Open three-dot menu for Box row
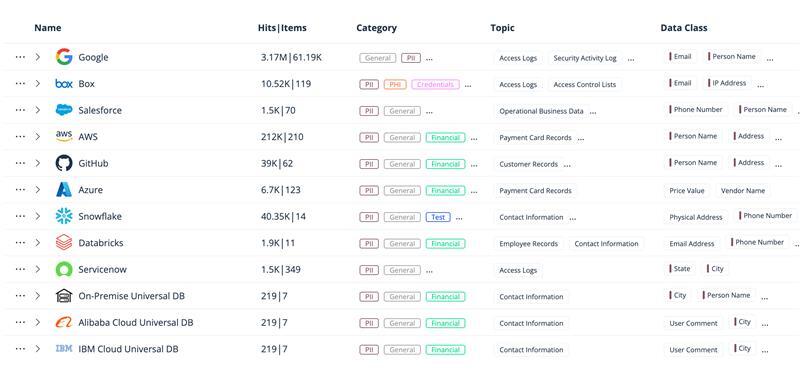The image size is (800, 372). click(20, 84)
